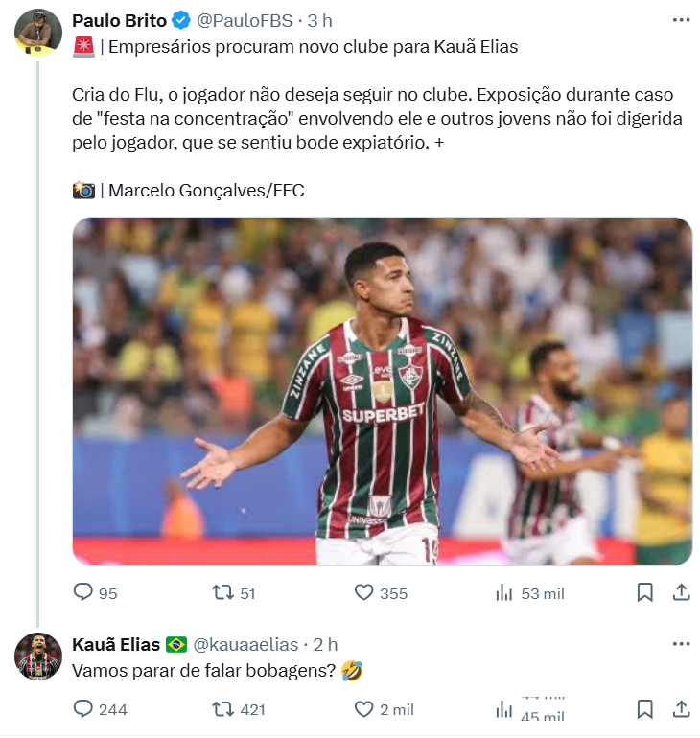View analytics of Kauã Elias's reply

(504, 709)
